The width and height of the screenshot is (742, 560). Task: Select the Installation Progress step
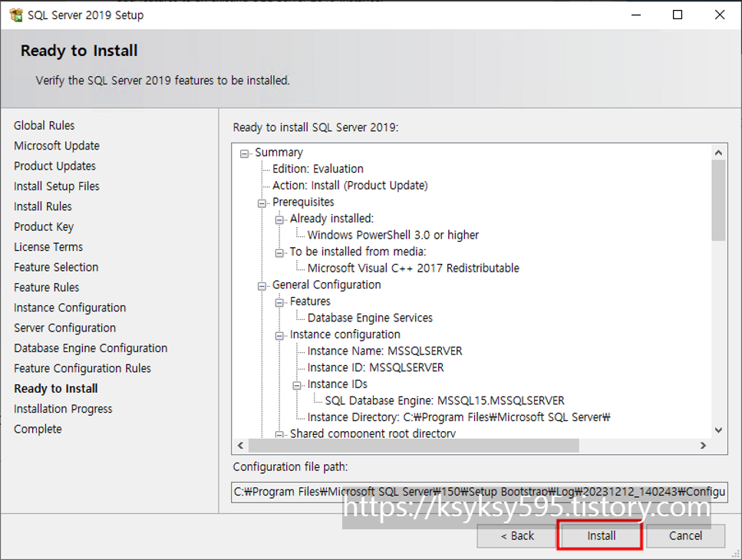click(x=63, y=409)
